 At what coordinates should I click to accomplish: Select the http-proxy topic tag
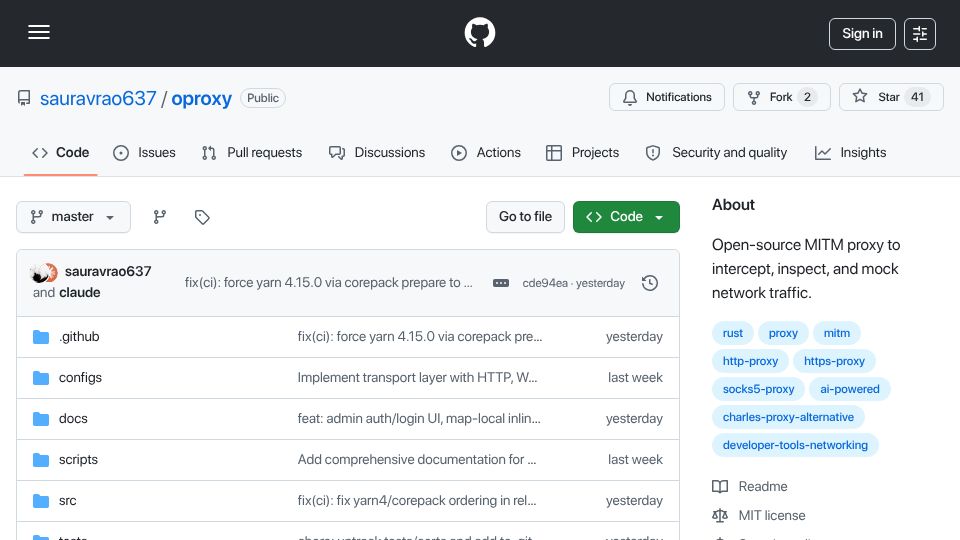(750, 361)
